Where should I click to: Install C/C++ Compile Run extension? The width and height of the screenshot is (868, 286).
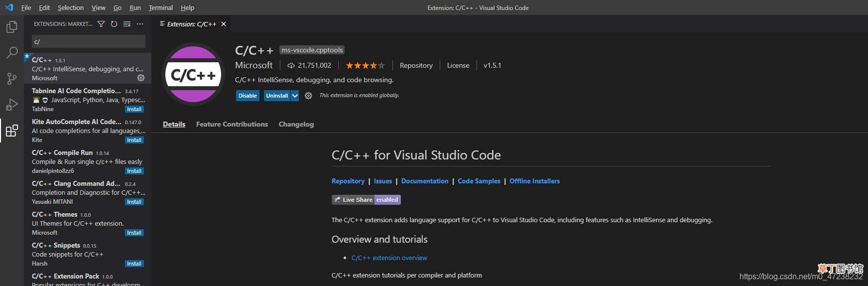click(134, 171)
